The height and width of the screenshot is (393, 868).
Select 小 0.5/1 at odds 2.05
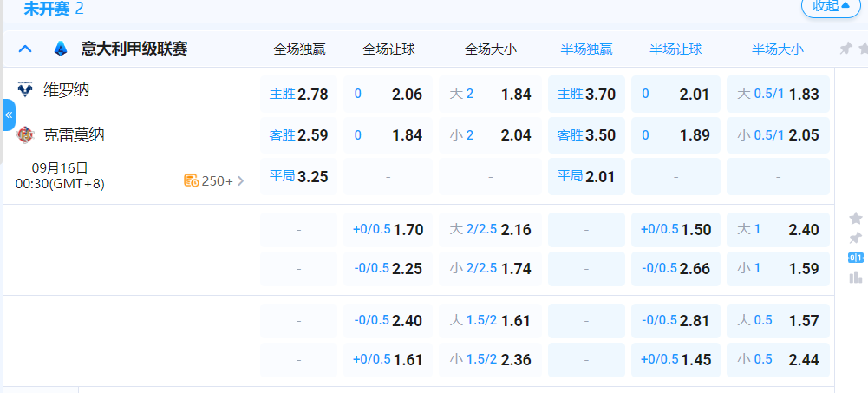778,135
